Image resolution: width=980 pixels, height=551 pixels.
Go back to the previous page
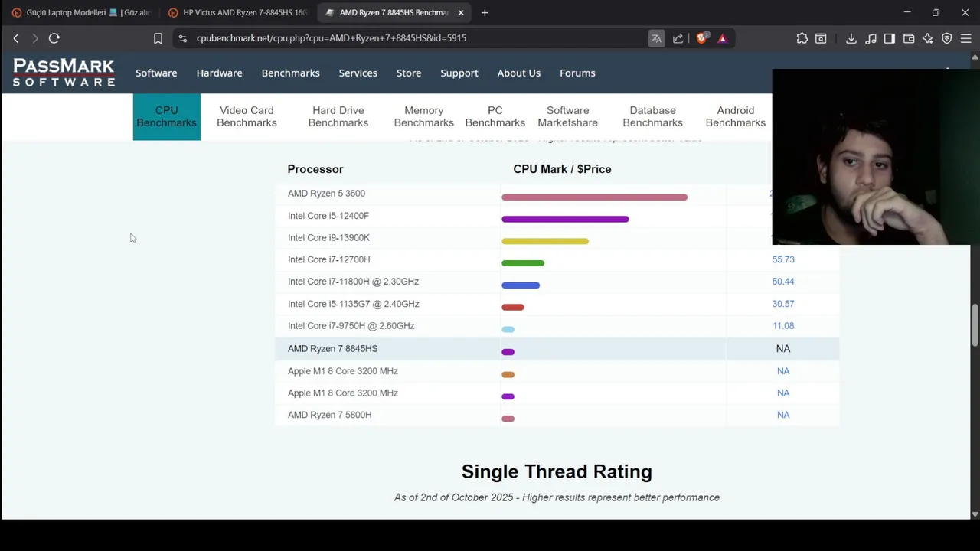click(x=16, y=38)
